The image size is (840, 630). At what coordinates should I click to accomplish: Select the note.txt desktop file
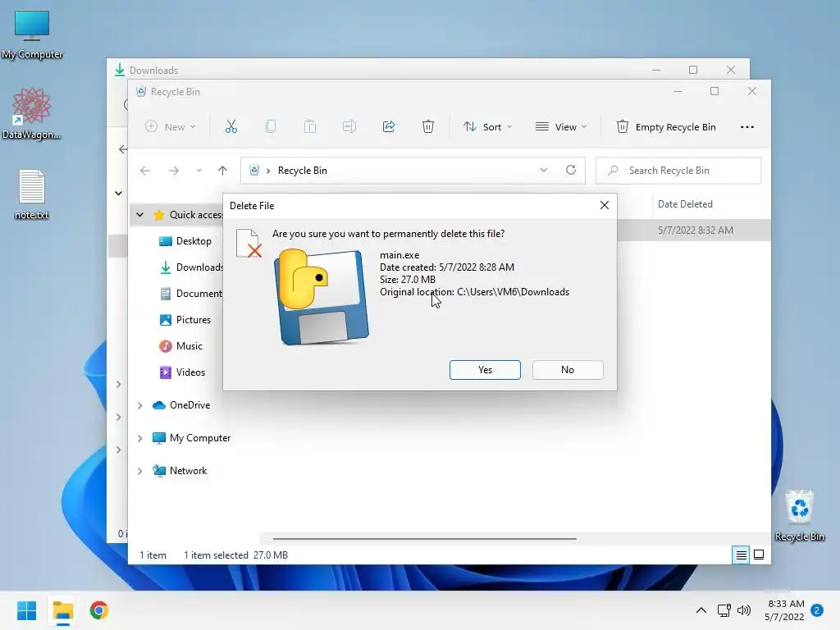point(32,194)
